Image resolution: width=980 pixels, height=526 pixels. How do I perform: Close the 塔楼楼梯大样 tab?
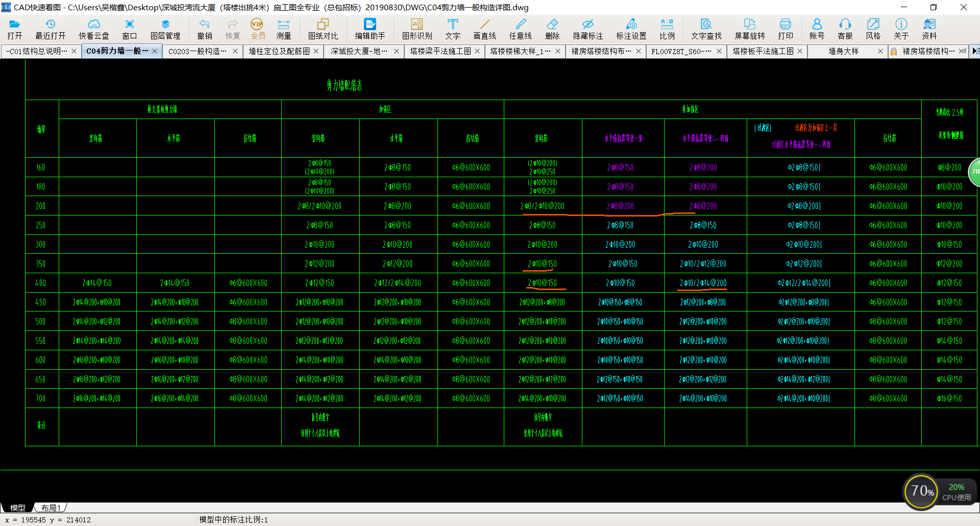pyautogui.click(x=558, y=51)
